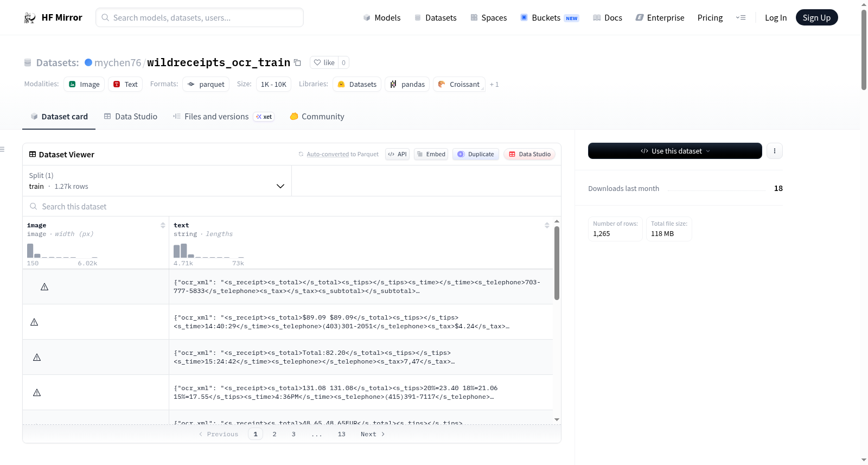The height and width of the screenshot is (465, 868).
Task: Open the Datasets nav item
Action: coord(435,17)
